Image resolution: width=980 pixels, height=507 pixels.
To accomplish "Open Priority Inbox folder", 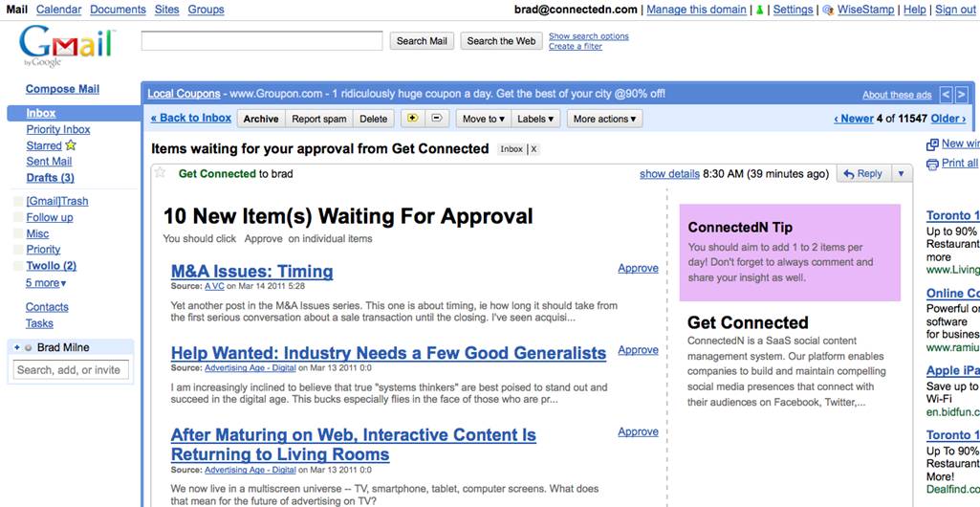I will (x=58, y=129).
